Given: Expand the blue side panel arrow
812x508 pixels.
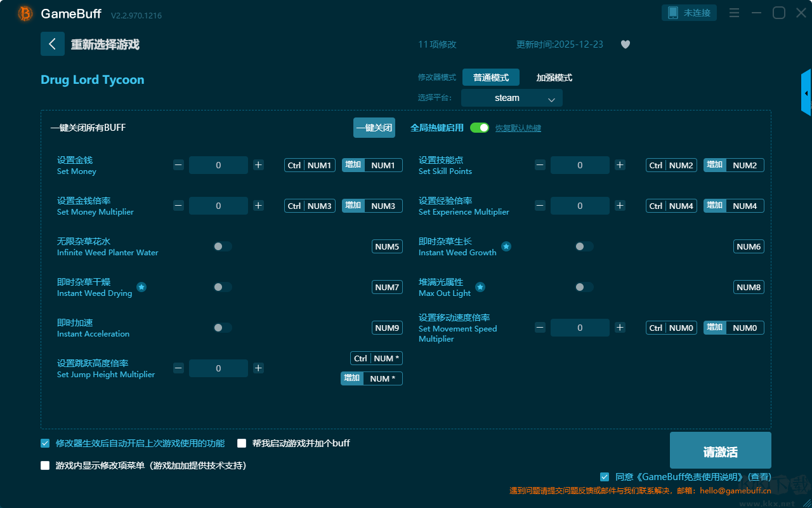Looking at the screenshot, I should (x=806, y=93).
